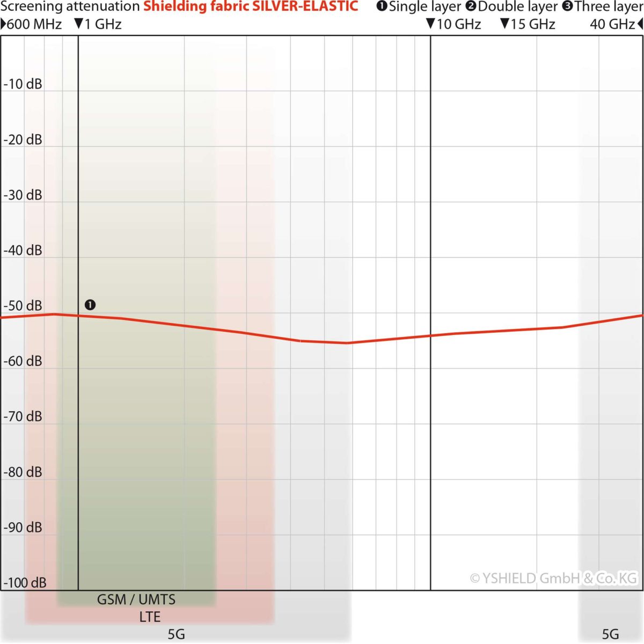Select the -10 dB axis label
The width and height of the screenshot is (644, 644).
[23, 84]
